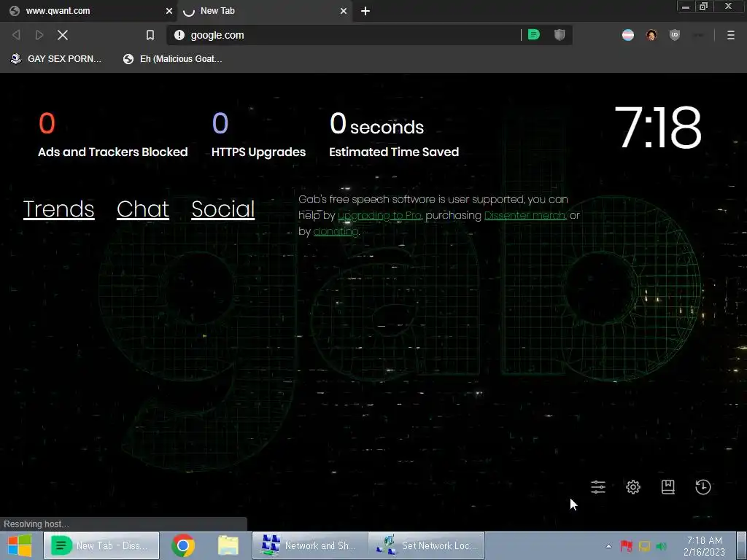The image size is (747, 560).
Task: Close the www.qwant.com tab
Action: pyautogui.click(x=169, y=10)
